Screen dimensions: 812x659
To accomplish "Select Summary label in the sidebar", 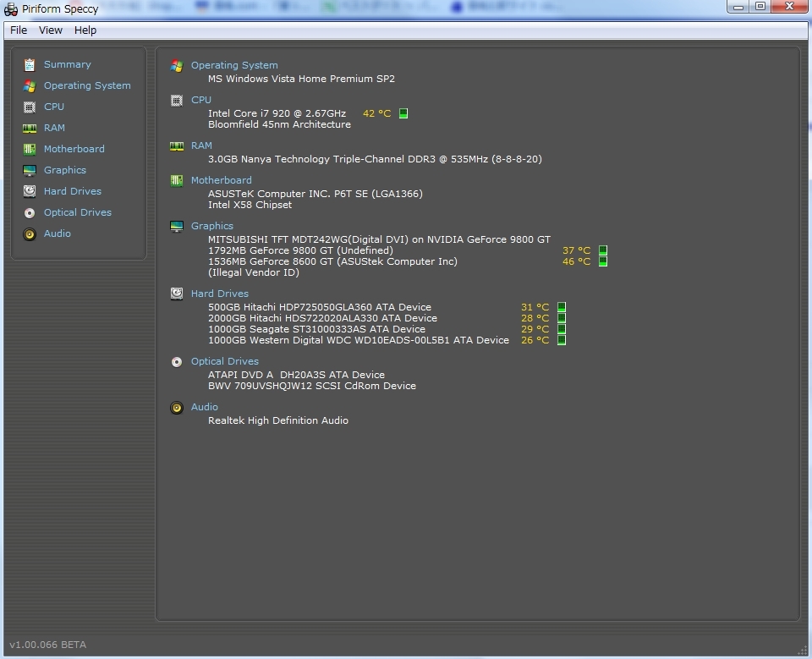I will coord(68,64).
